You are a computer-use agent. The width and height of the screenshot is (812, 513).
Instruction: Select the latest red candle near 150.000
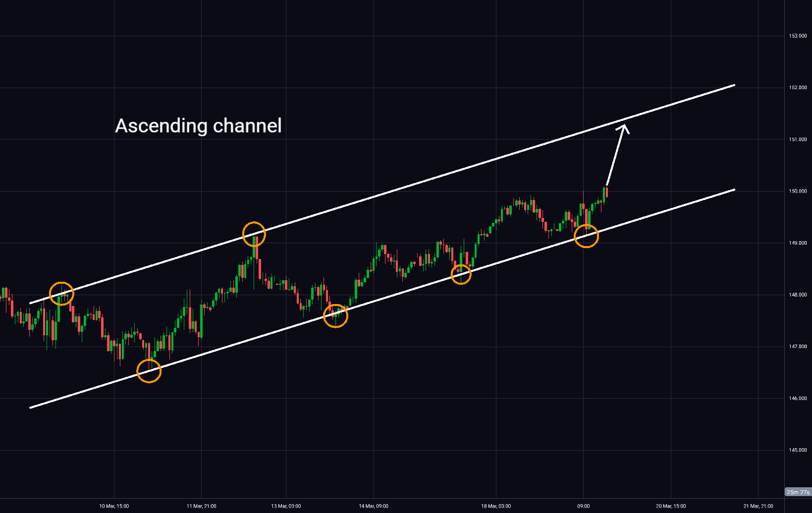(x=606, y=192)
